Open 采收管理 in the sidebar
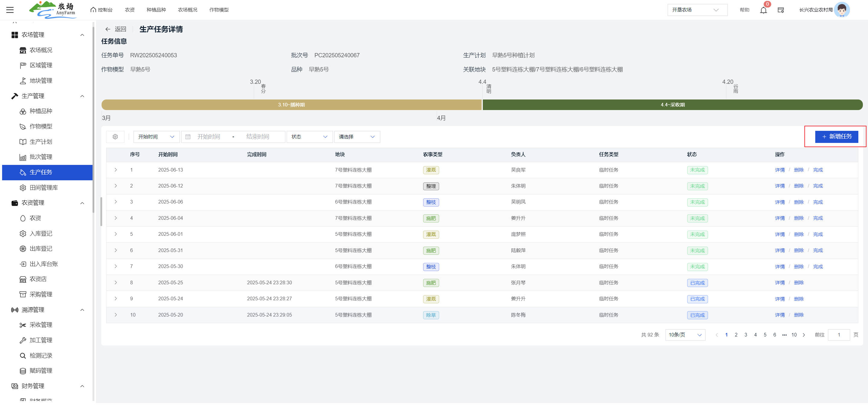 [x=41, y=325]
